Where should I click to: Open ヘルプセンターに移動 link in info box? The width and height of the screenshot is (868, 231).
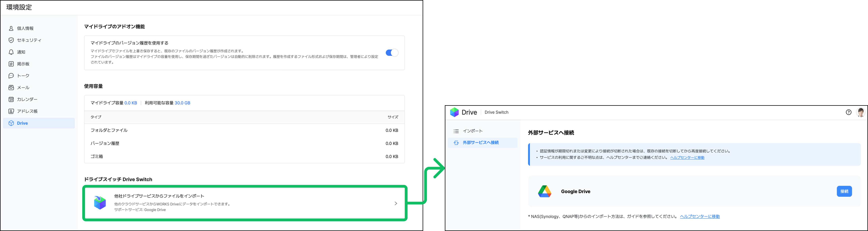687,158
